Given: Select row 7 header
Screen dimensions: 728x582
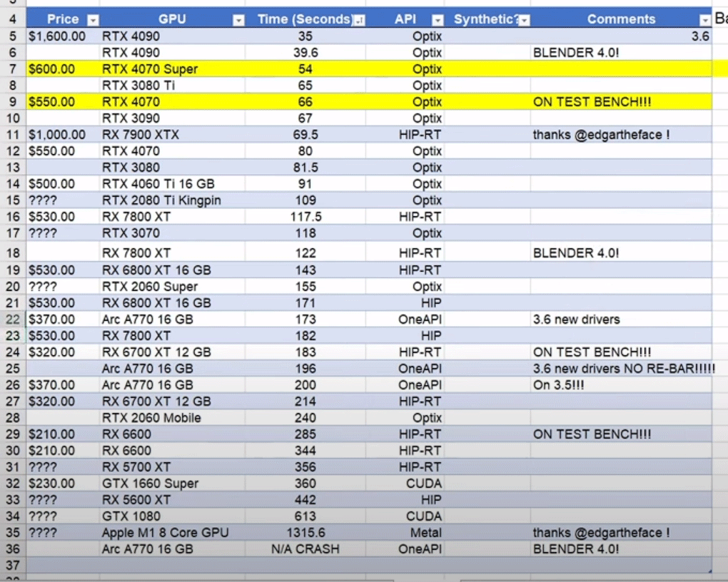Looking at the screenshot, I should (x=13, y=69).
